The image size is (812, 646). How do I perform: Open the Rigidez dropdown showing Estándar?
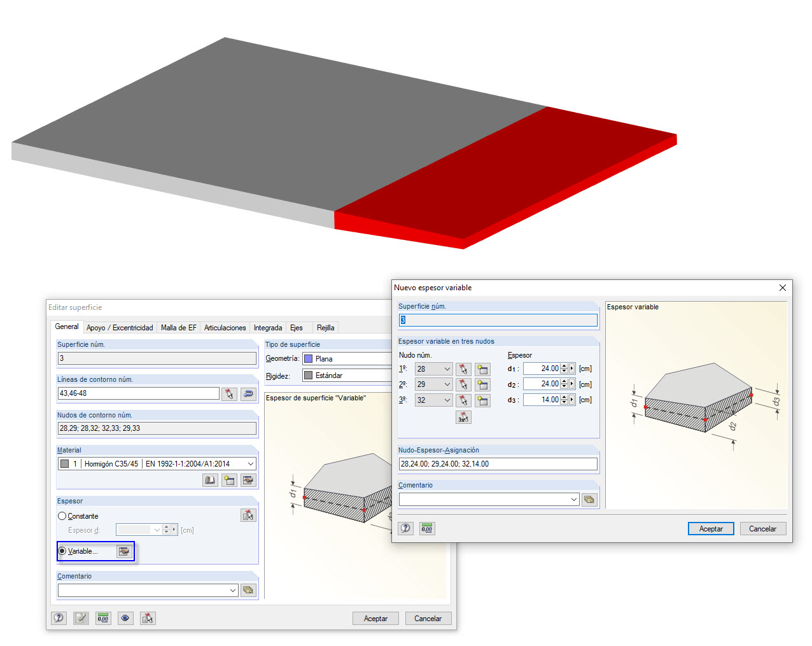click(347, 376)
